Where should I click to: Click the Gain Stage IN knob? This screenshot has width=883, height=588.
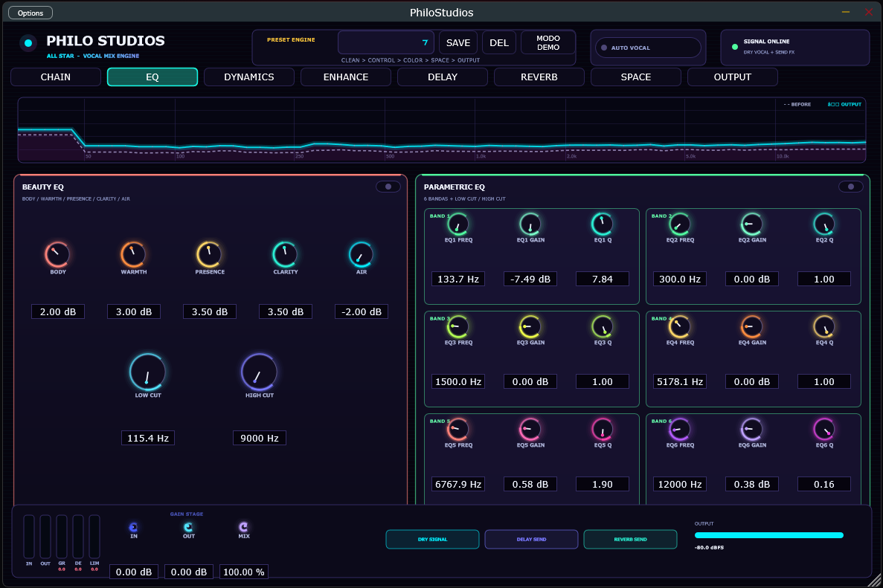[x=133, y=527]
